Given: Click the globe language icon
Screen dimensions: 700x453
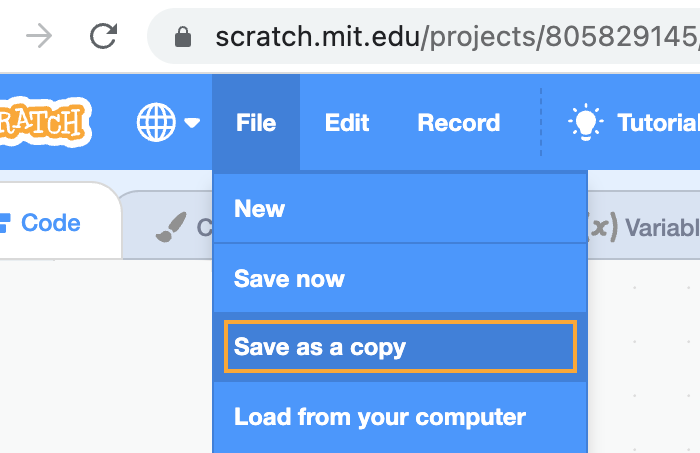Looking at the screenshot, I should coord(155,123).
